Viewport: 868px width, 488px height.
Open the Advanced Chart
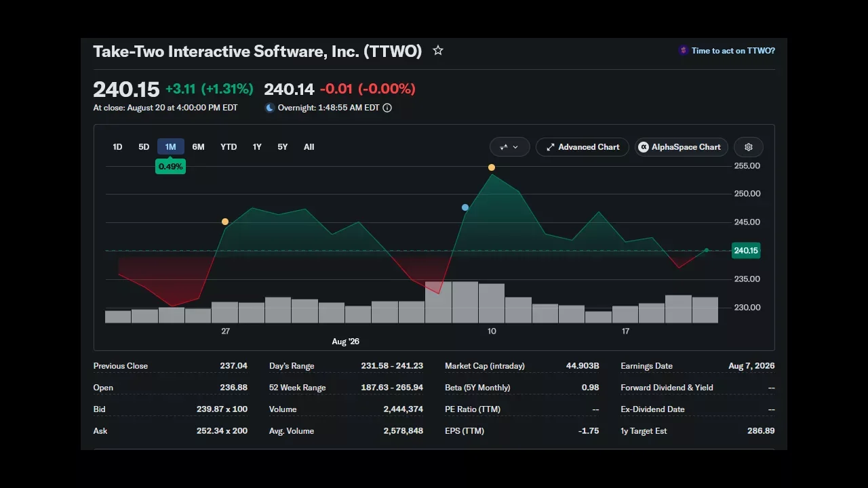(x=583, y=147)
